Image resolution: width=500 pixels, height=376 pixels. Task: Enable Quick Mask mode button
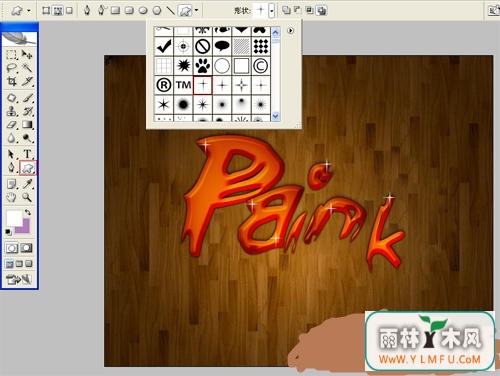pos(27,248)
